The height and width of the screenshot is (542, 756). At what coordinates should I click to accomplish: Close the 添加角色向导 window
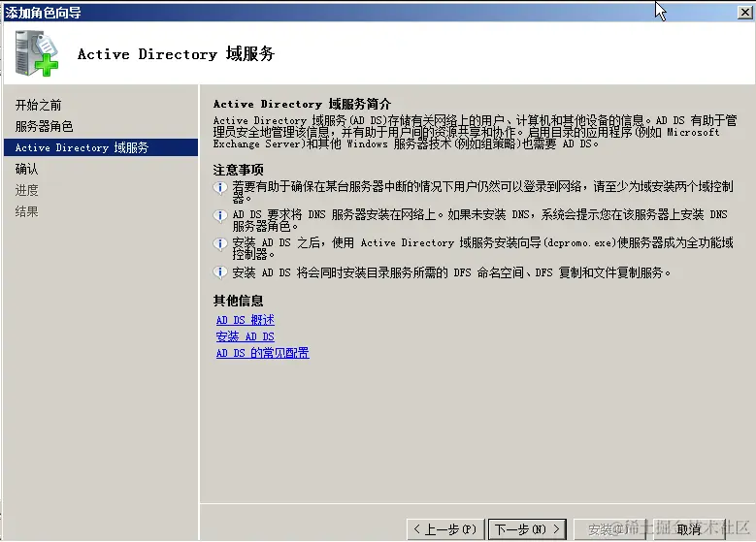click(745, 12)
